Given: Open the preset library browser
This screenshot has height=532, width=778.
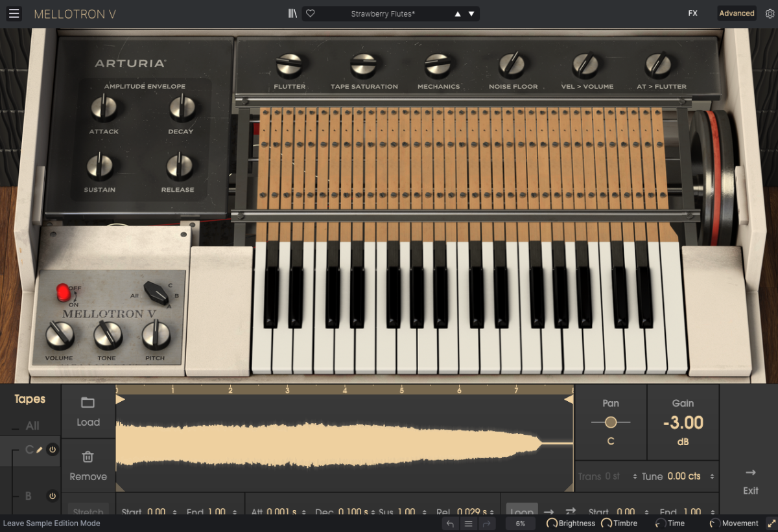Looking at the screenshot, I should click(292, 14).
